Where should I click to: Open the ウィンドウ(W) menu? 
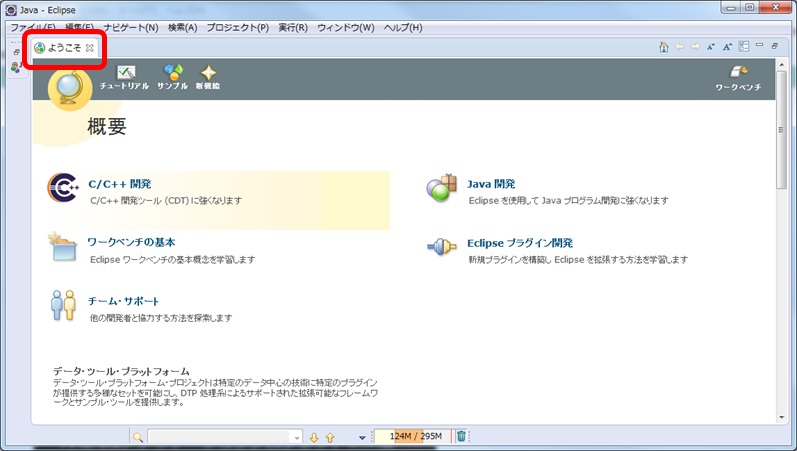(x=346, y=27)
